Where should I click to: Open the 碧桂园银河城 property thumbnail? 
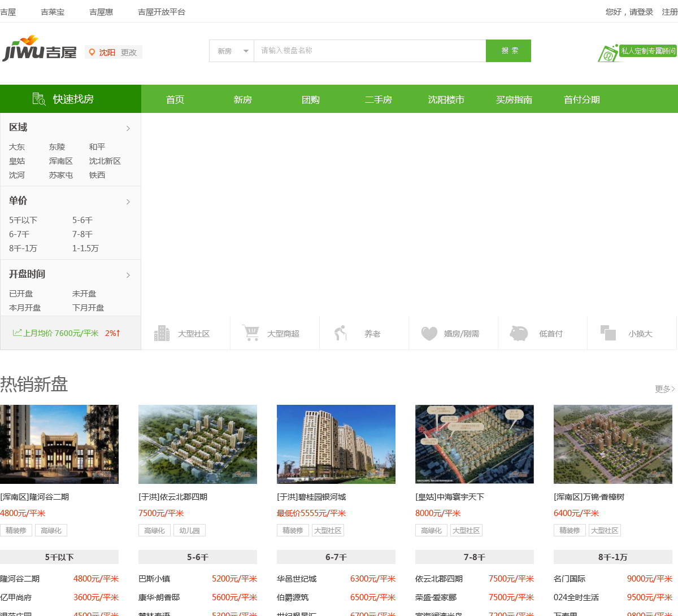click(x=336, y=444)
